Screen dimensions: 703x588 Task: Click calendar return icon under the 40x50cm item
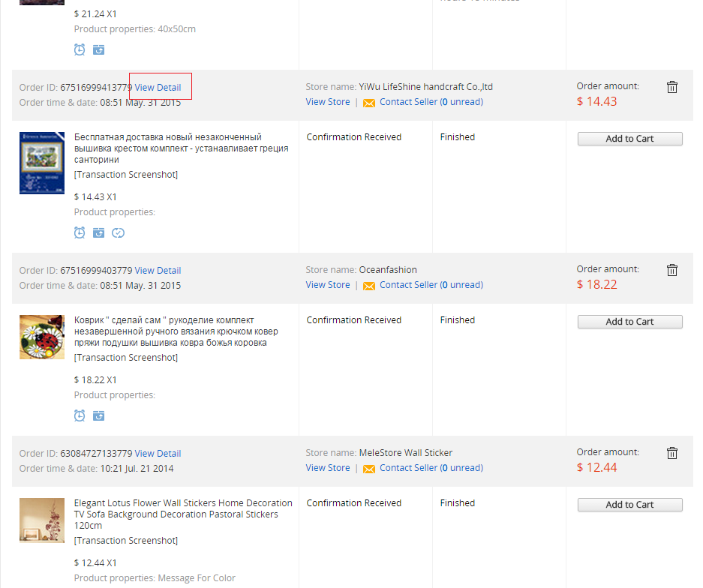98,49
